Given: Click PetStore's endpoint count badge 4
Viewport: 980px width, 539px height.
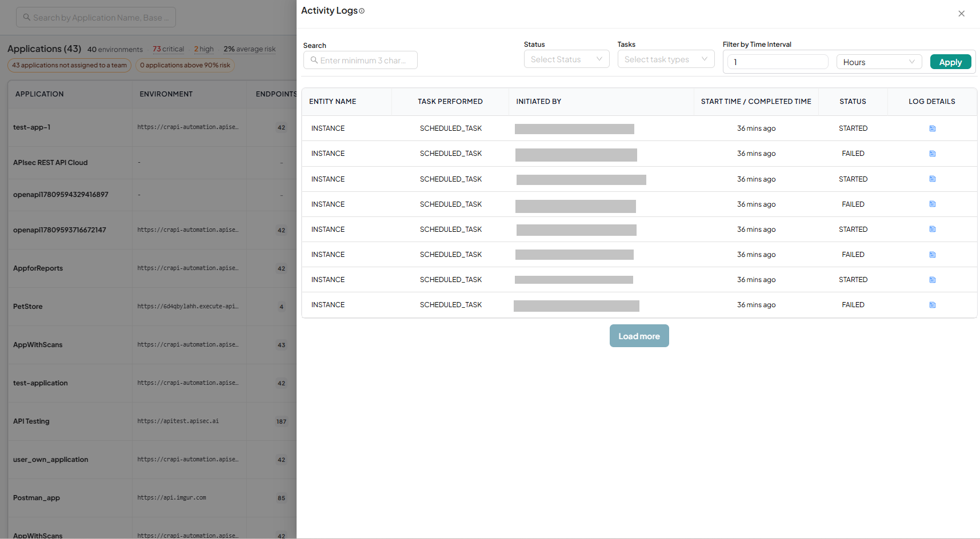Looking at the screenshot, I should (281, 307).
